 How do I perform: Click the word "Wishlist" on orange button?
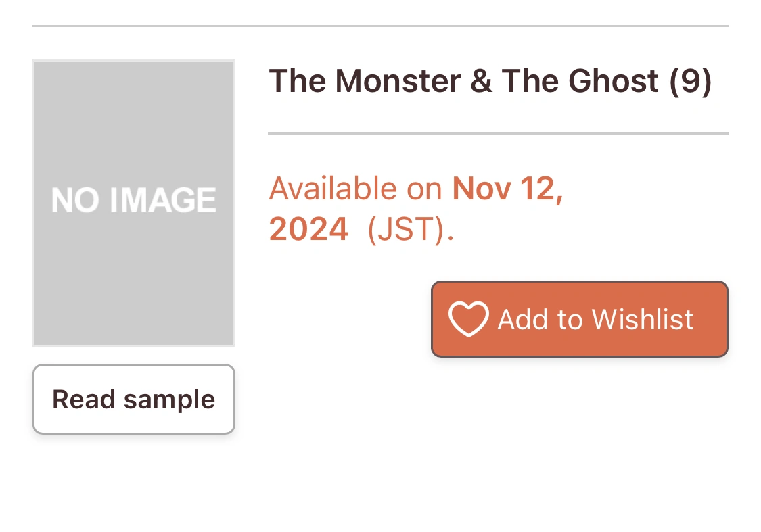(x=643, y=319)
